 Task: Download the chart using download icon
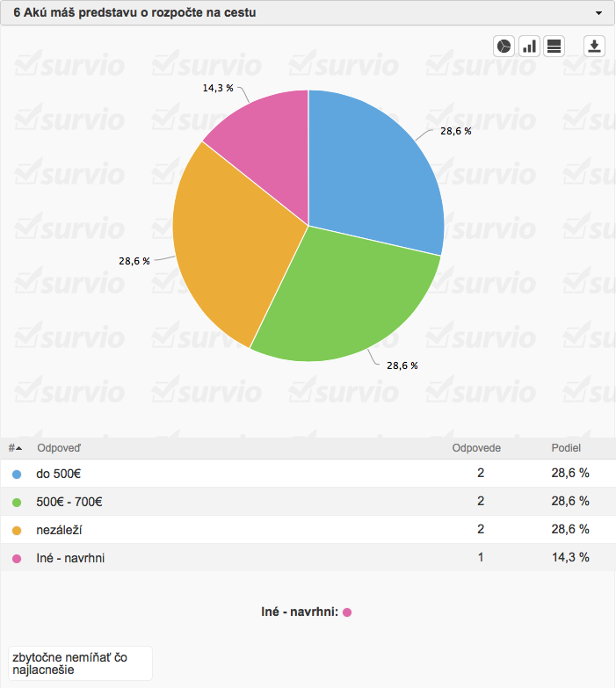click(x=594, y=47)
